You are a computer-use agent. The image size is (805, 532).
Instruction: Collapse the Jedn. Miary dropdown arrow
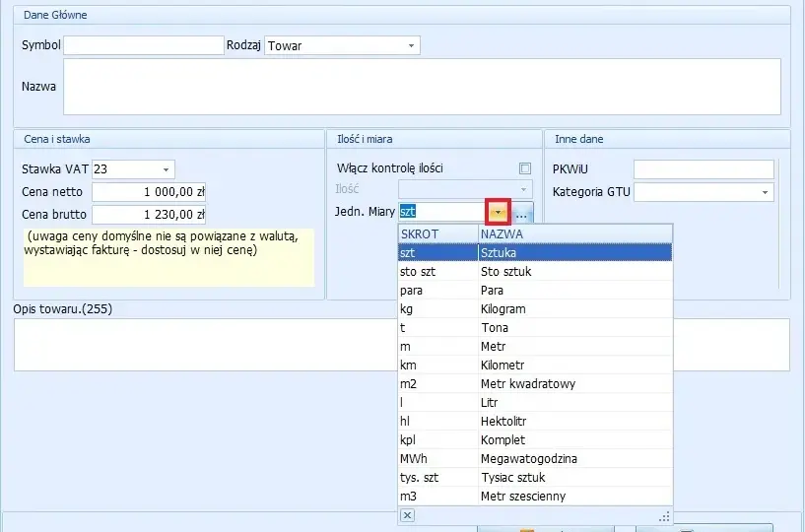498,212
